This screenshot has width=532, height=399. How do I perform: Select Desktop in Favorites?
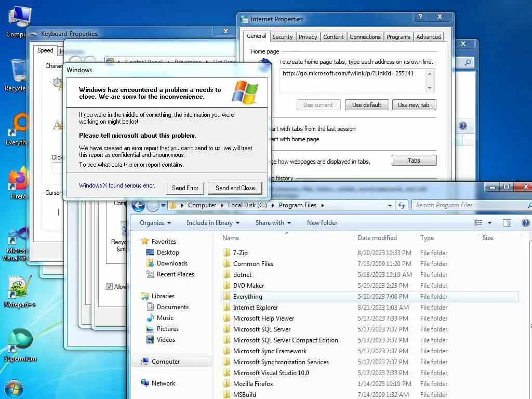pyautogui.click(x=168, y=252)
